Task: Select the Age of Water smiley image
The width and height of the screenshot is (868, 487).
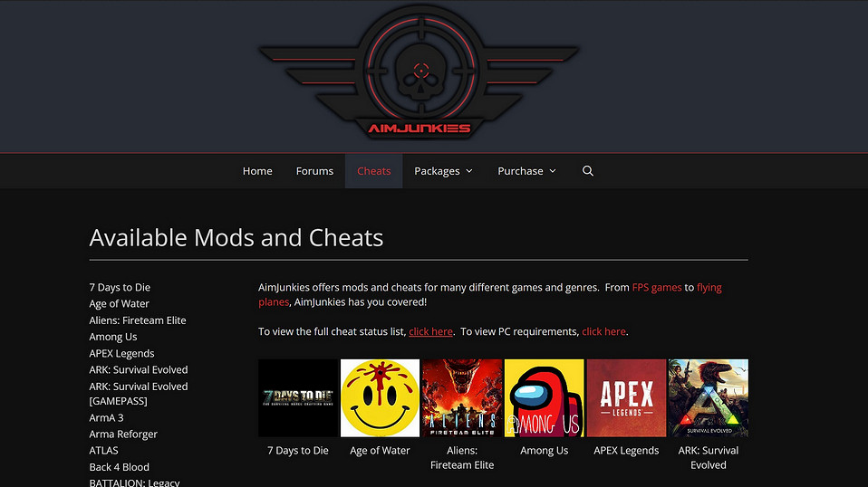Action: point(380,398)
